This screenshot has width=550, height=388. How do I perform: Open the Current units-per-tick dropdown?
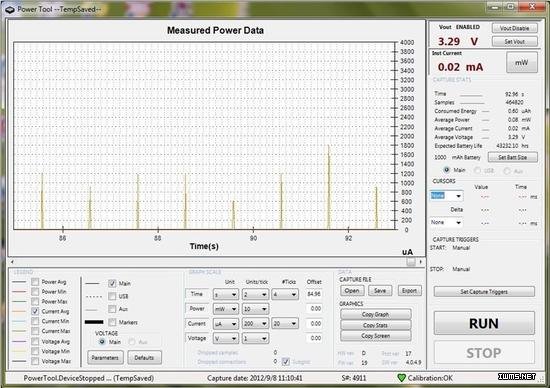tap(255, 323)
